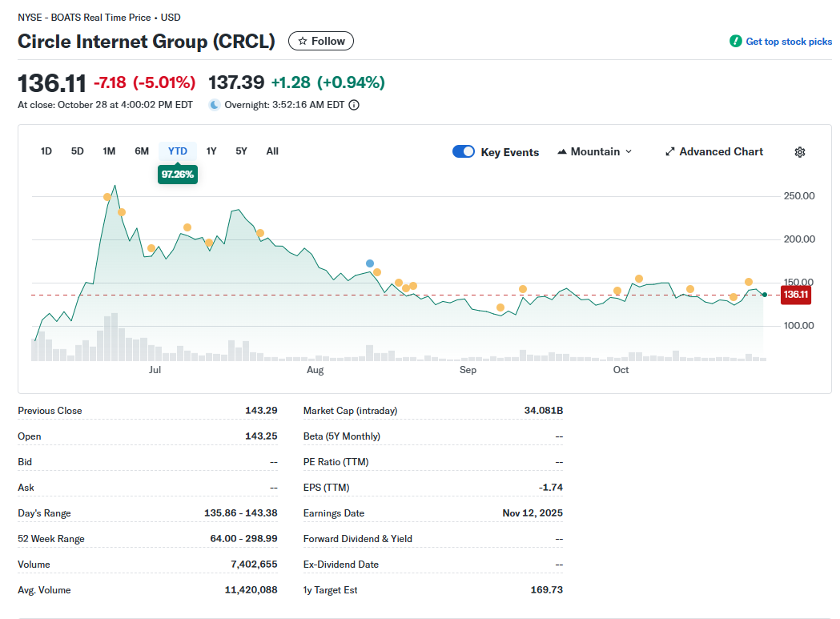Click the first orange key event near the peak
Image resolution: width=840 pixels, height=619 pixels.
107,197
